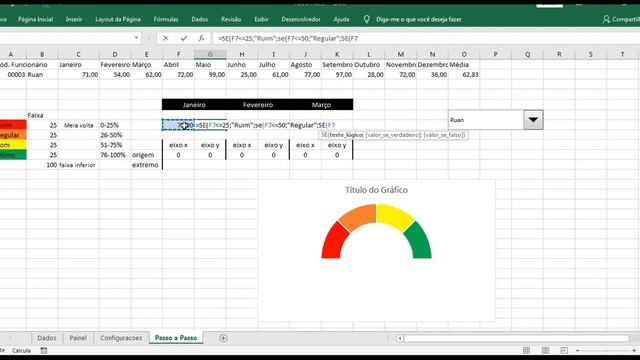The width and height of the screenshot is (640, 360).
Task: Click the faixa inferior cell
Action: pyautogui.click(x=78, y=165)
